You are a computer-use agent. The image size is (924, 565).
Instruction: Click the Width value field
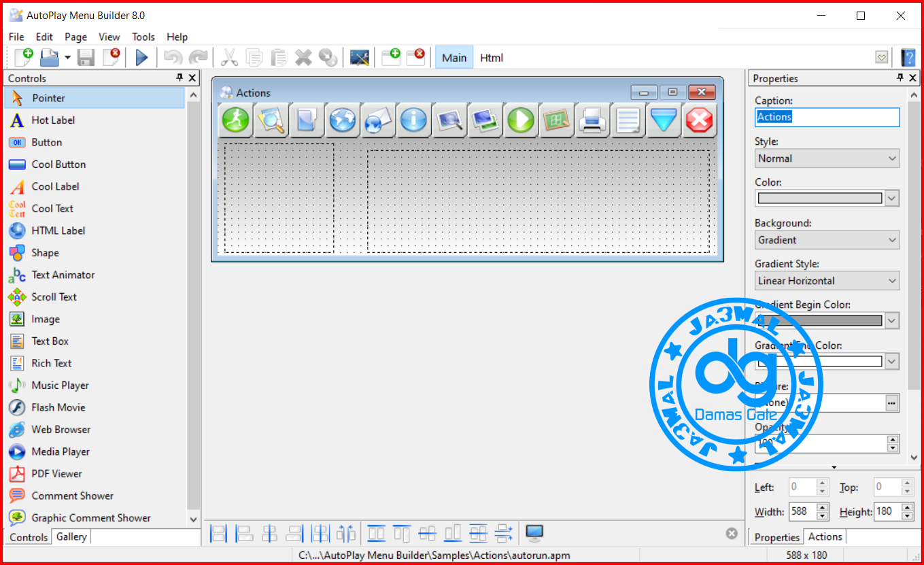click(802, 512)
